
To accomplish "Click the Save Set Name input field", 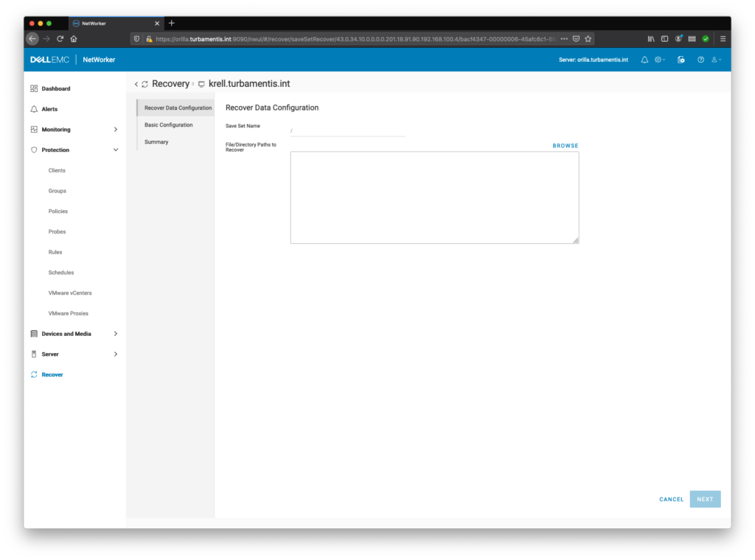I will pos(347,130).
